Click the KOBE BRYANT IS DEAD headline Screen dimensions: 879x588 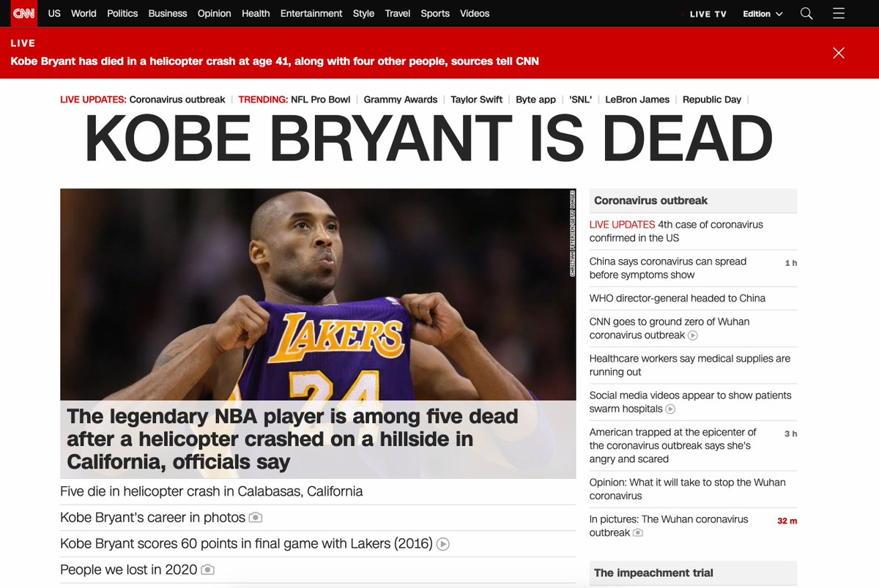point(429,140)
